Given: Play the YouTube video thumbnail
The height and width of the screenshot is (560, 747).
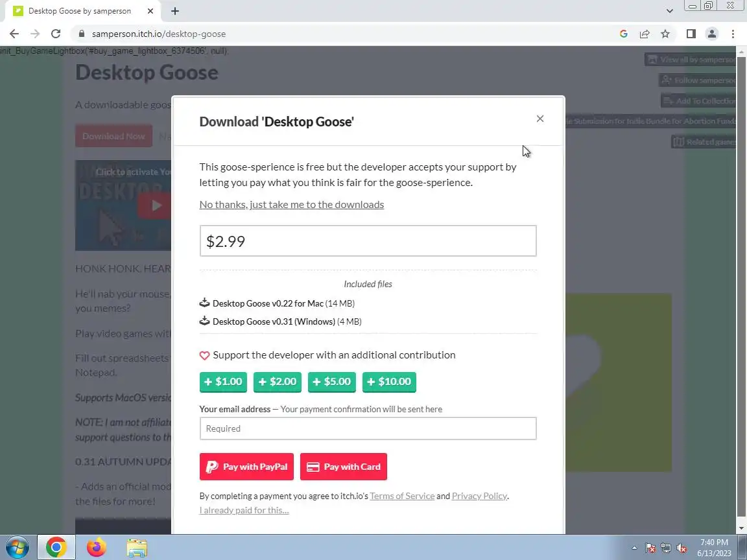Looking at the screenshot, I should (x=154, y=205).
